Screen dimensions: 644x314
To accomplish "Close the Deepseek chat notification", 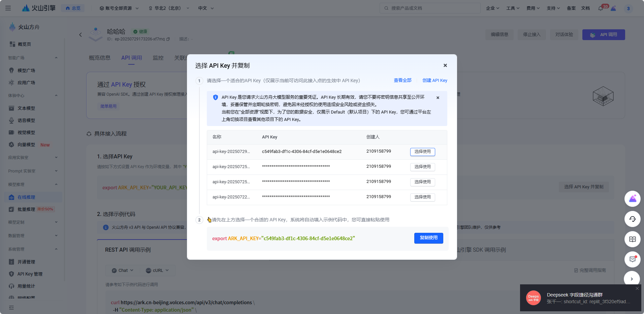I will (x=637, y=288).
